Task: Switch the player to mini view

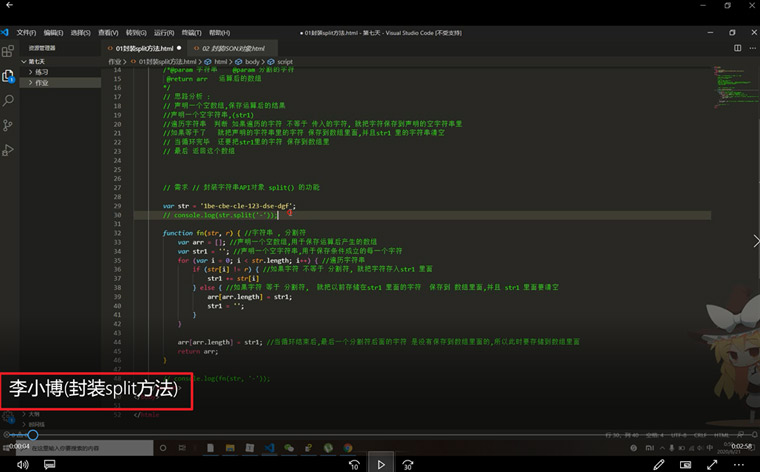Action: (685, 465)
